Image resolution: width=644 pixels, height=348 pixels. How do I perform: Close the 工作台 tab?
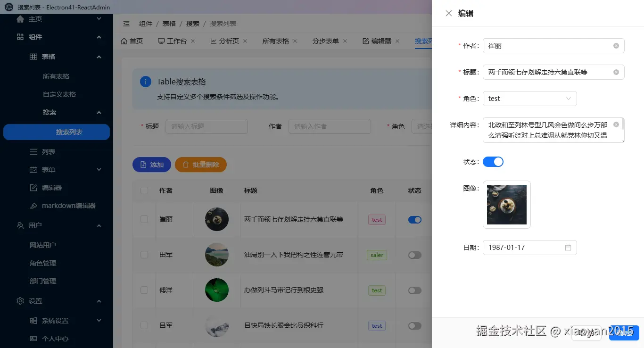pyautogui.click(x=193, y=41)
